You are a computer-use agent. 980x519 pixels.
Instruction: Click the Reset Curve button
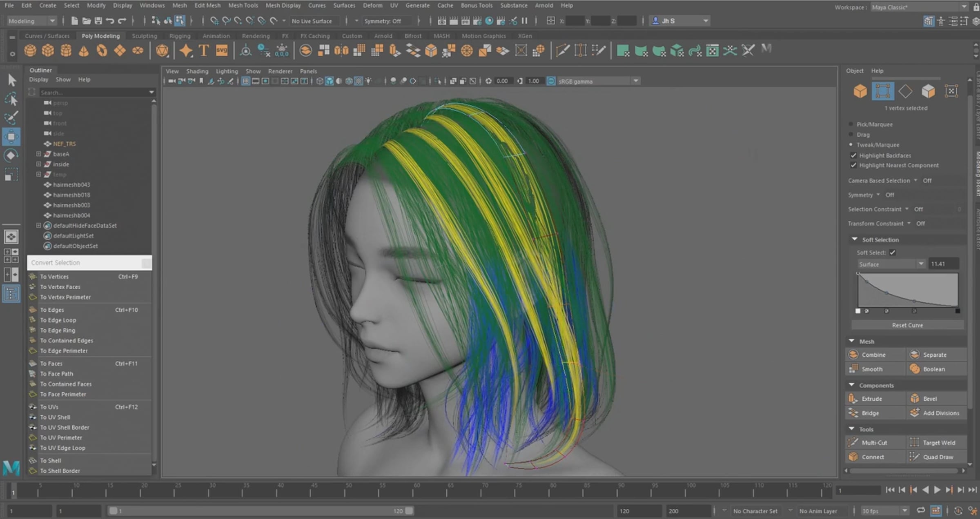[x=907, y=325]
